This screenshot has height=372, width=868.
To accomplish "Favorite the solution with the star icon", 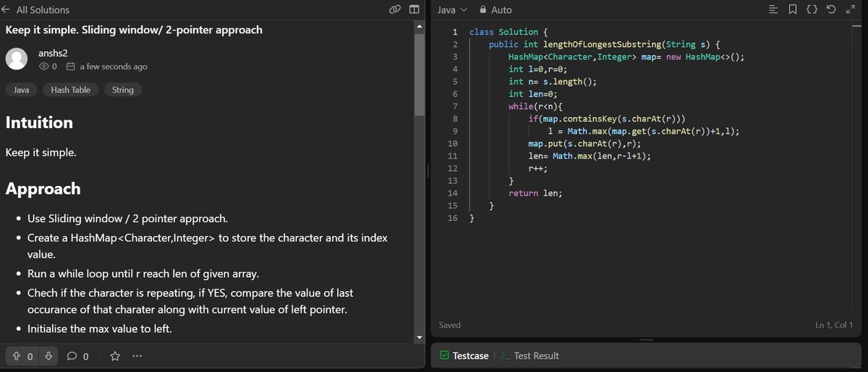I will click(114, 356).
